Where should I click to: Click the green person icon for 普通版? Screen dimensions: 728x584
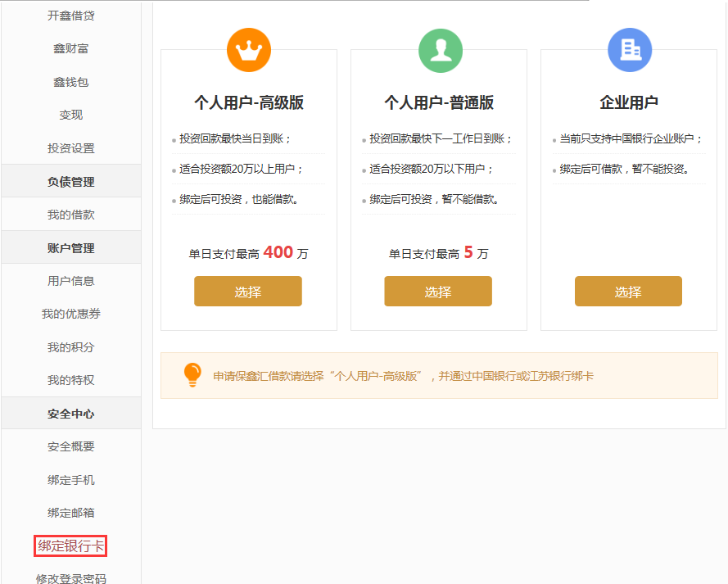[441, 50]
